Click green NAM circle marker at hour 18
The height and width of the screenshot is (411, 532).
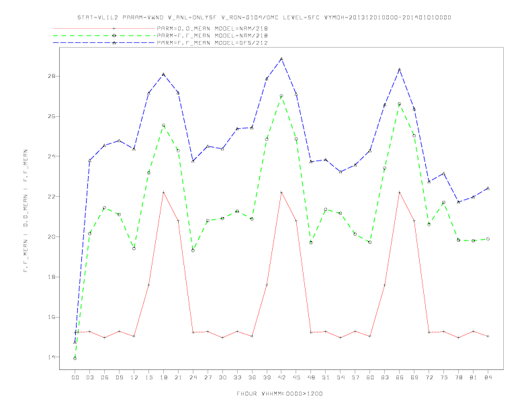click(x=163, y=126)
